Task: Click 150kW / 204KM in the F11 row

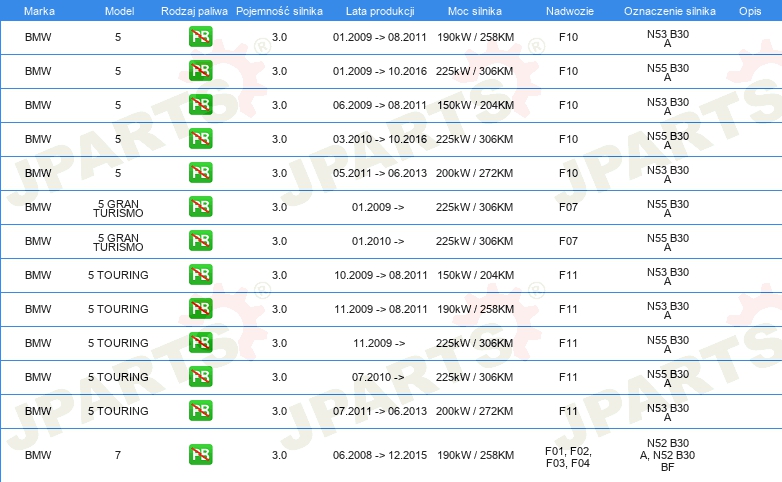Action: point(475,274)
